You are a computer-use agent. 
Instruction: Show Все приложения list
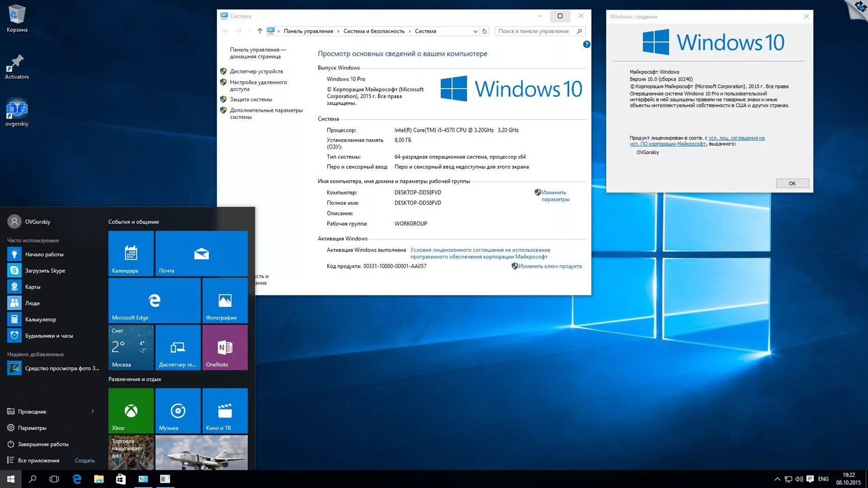(33, 460)
